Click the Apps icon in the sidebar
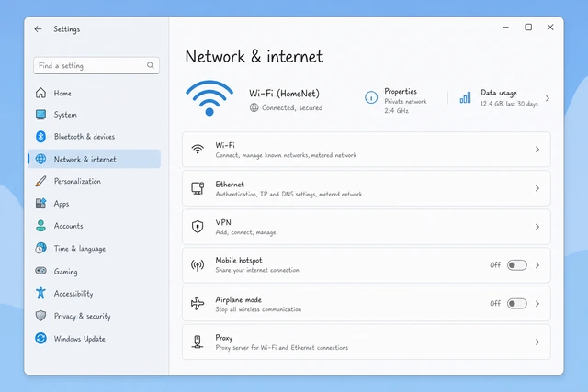The width and height of the screenshot is (588, 392). tap(40, 204)
